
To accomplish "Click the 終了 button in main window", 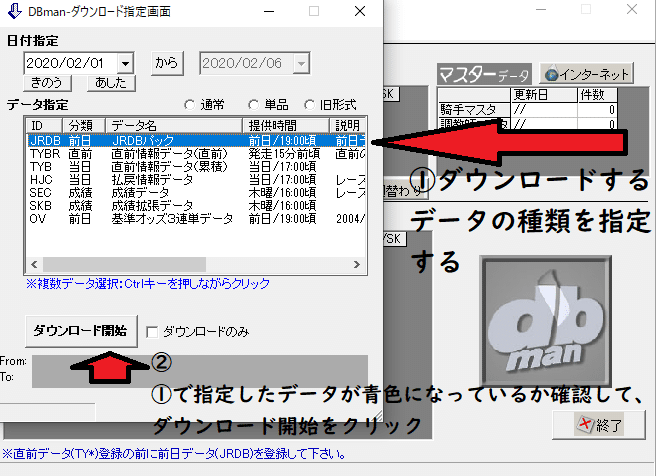I will tap(599, 425).
